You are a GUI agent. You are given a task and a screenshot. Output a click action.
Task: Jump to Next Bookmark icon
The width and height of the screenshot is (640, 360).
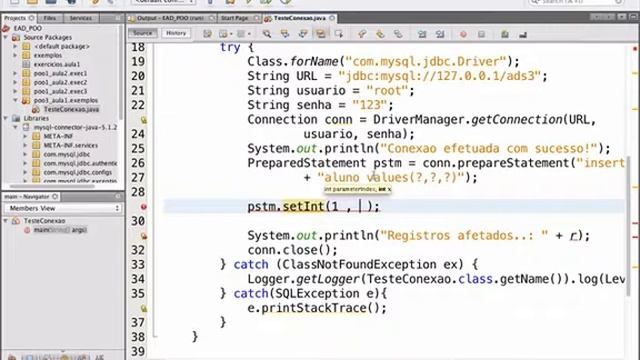tap(380, 34)
